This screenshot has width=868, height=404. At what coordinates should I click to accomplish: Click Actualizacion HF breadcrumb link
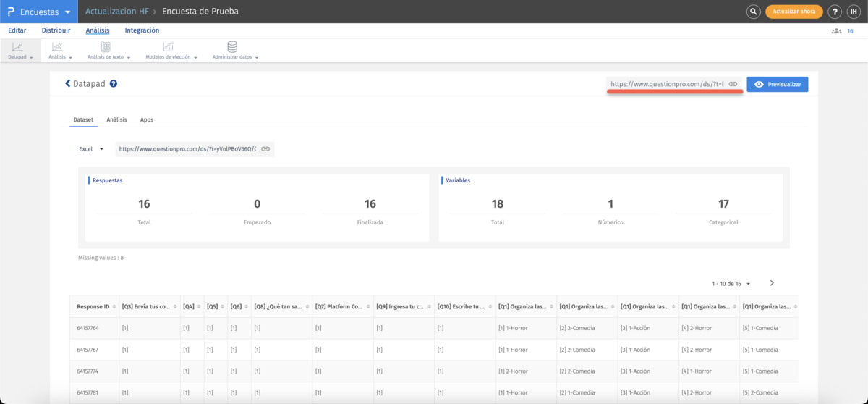116,12
